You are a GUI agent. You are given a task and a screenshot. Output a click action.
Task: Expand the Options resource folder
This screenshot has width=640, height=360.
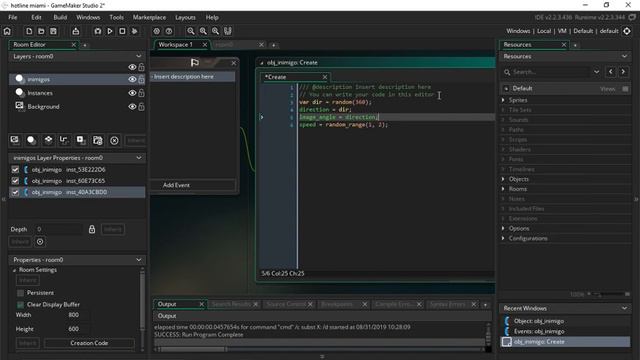pos(503,229)
